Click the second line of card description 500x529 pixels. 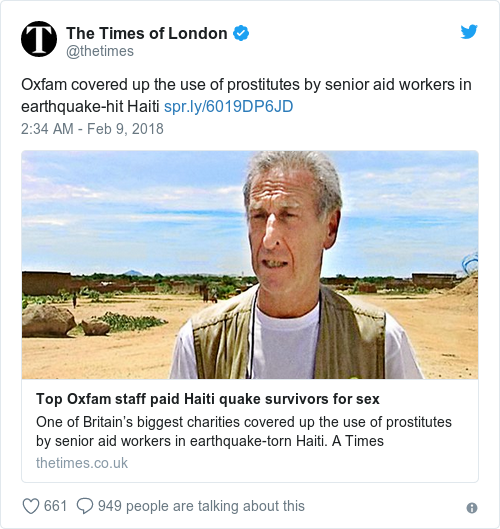coord(210,441)
